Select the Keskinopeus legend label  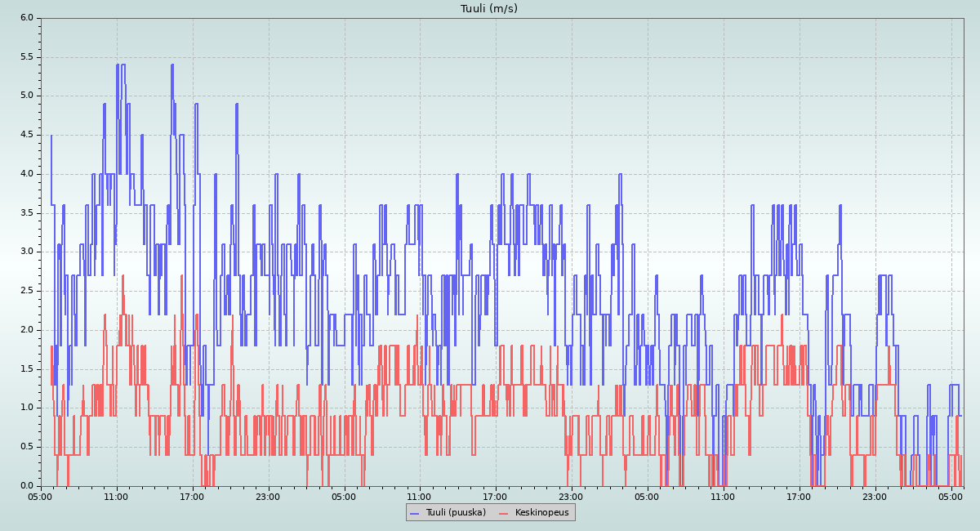(542, 513)
